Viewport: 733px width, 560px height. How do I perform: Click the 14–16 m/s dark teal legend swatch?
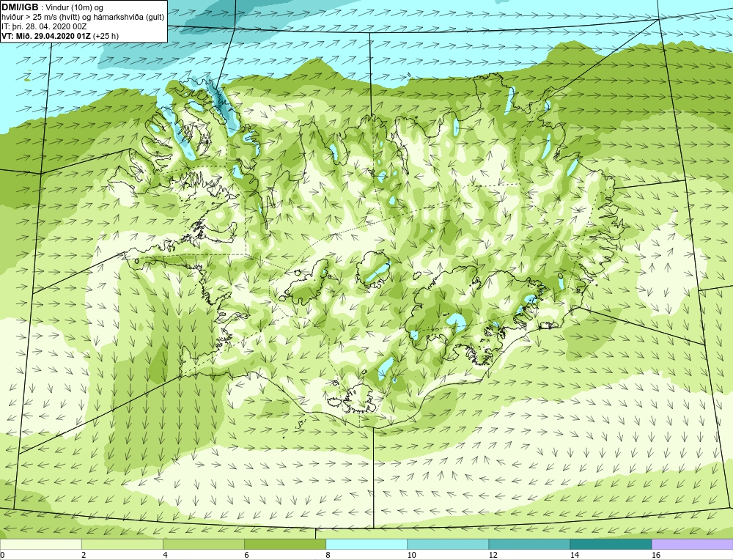(x=611, y=544)
